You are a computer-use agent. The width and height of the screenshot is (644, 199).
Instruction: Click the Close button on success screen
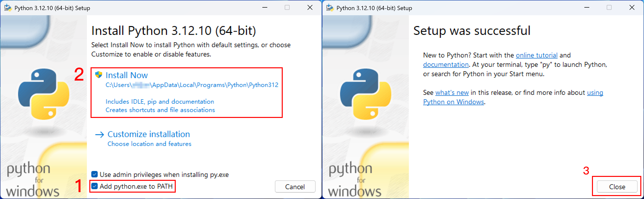coord(617,187)
